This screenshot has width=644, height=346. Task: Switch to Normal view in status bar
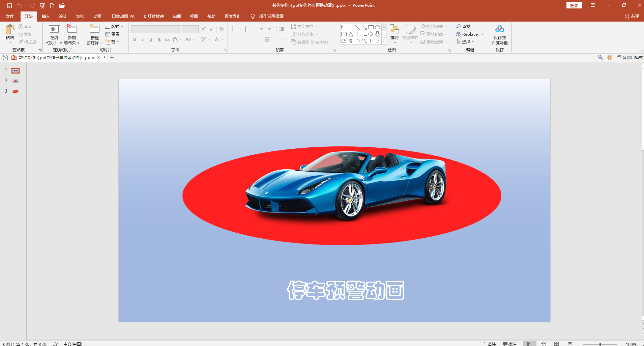(530, 344)
